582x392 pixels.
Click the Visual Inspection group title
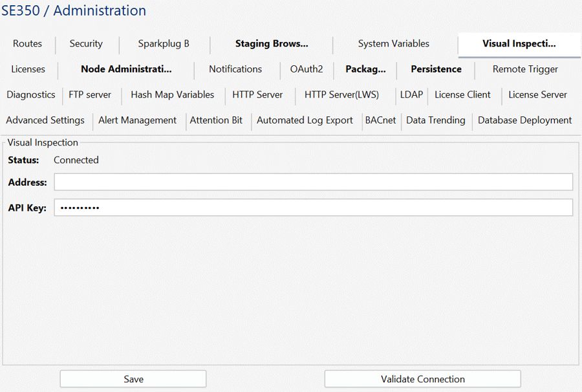pyautogui.click(x=43, y=142)
